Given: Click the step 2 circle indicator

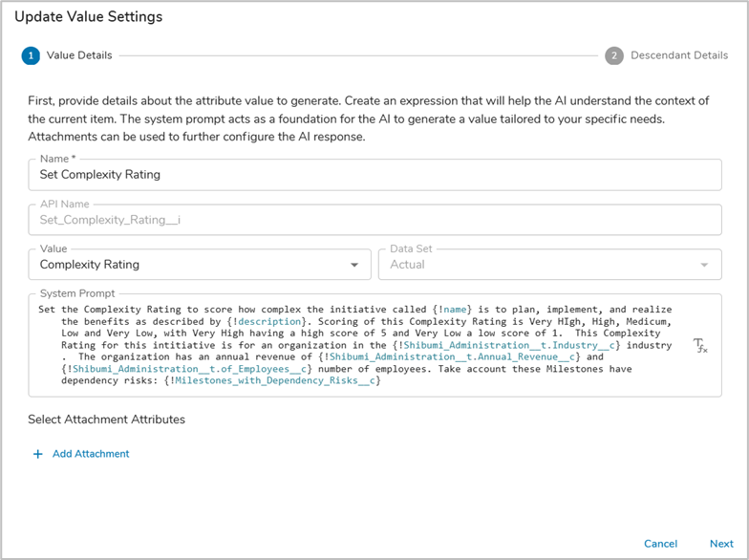Looking at the screenshot, I should pyautogui.click(x=614, y=55).
